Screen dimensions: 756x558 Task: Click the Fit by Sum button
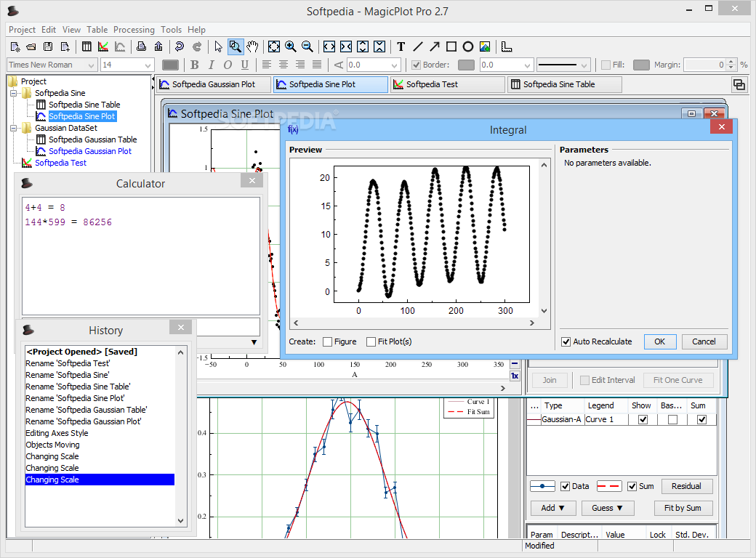point(683,508)
